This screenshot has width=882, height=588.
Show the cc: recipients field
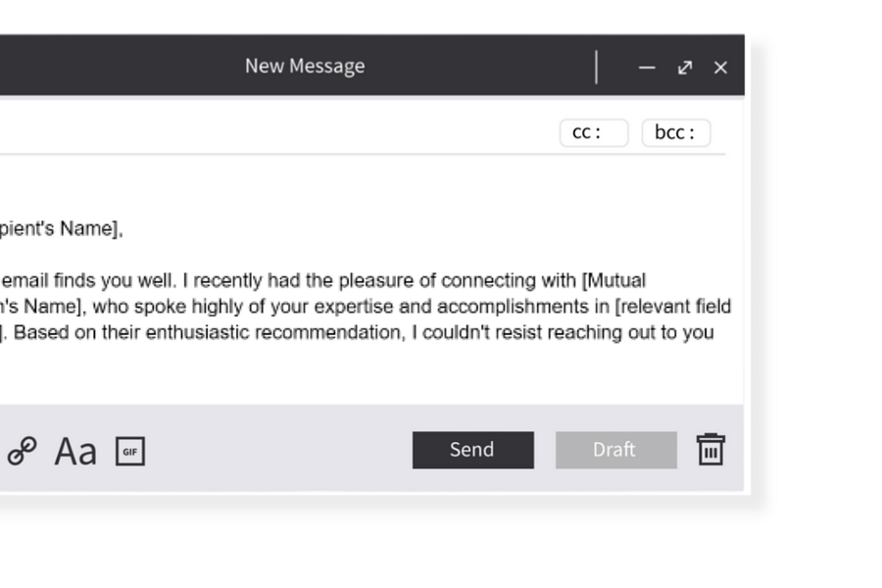594,131
